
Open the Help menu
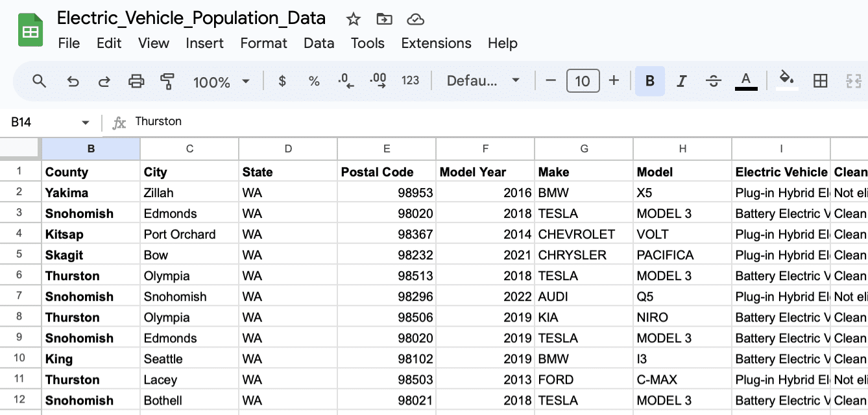pos(503,43)
